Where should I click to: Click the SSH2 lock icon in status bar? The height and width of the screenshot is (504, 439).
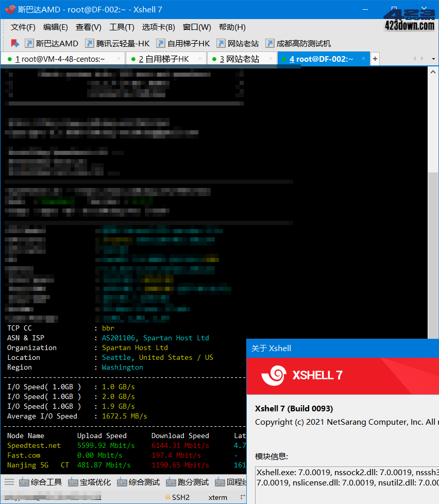tap(168, 497)
